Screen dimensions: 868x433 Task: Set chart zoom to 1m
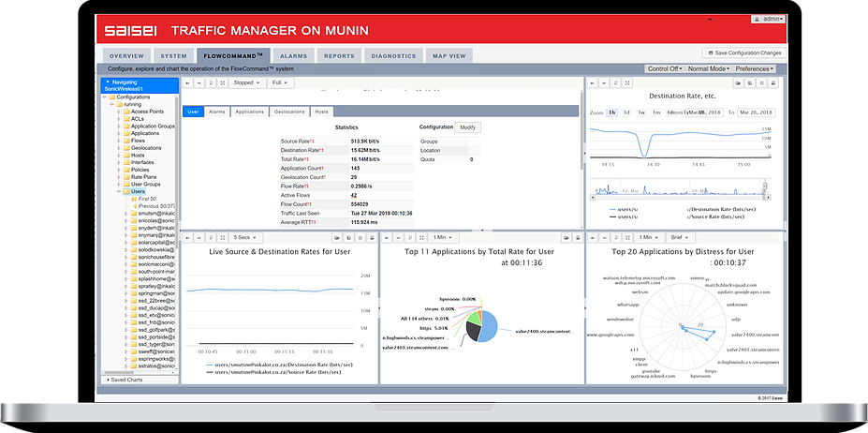pos(656,112)
